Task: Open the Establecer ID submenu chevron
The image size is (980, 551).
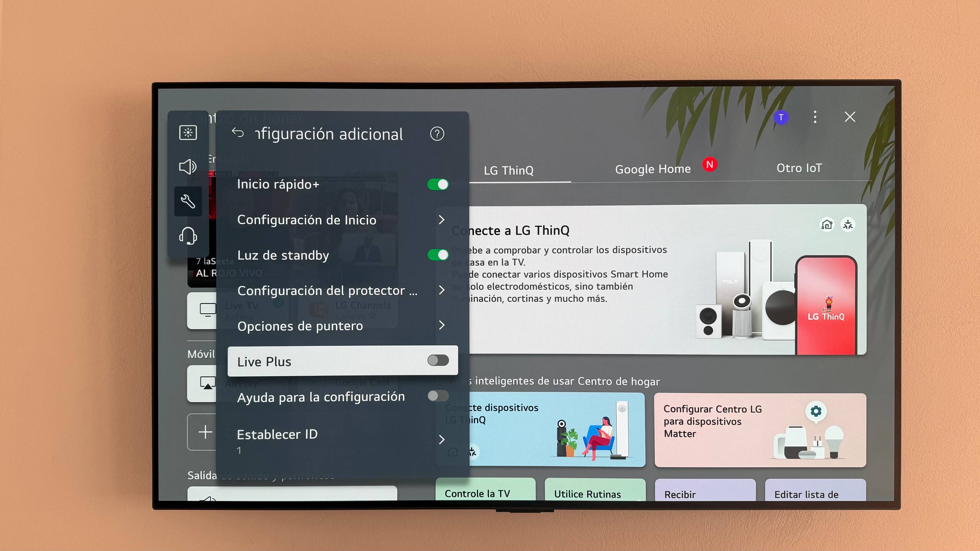Action: pos(441,439)
